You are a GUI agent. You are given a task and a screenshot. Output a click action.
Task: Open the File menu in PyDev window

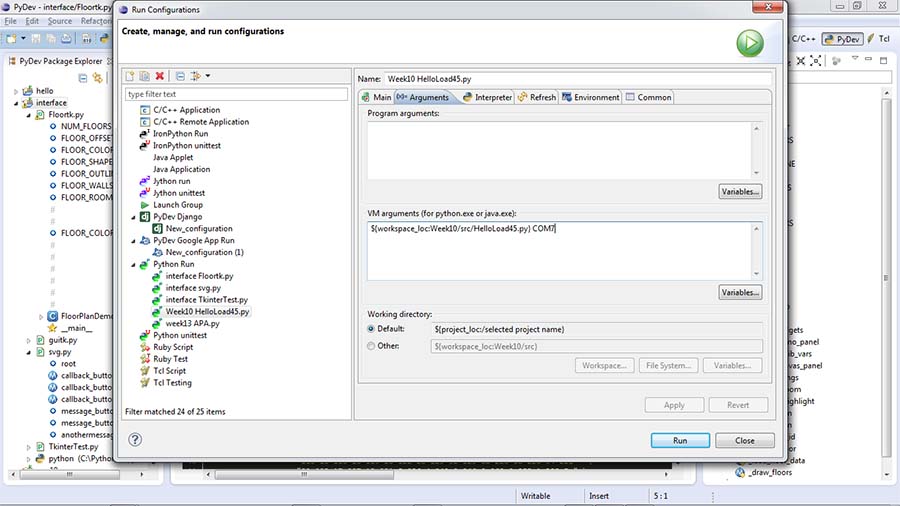(10, 21)
